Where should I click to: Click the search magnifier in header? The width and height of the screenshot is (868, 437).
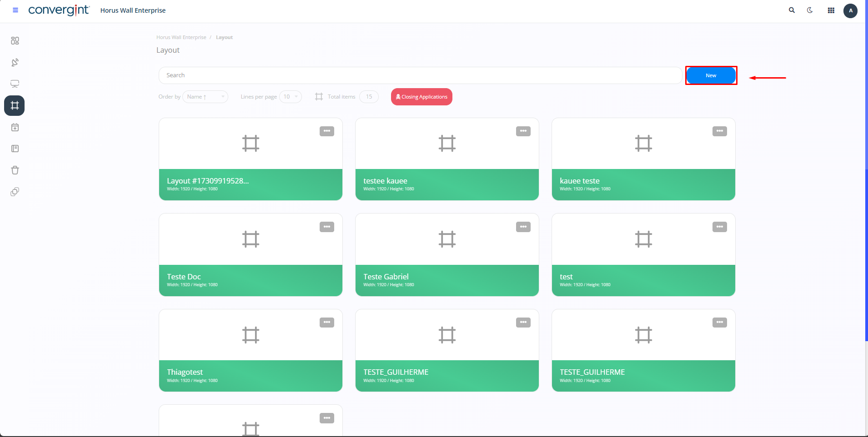point(792,10)
